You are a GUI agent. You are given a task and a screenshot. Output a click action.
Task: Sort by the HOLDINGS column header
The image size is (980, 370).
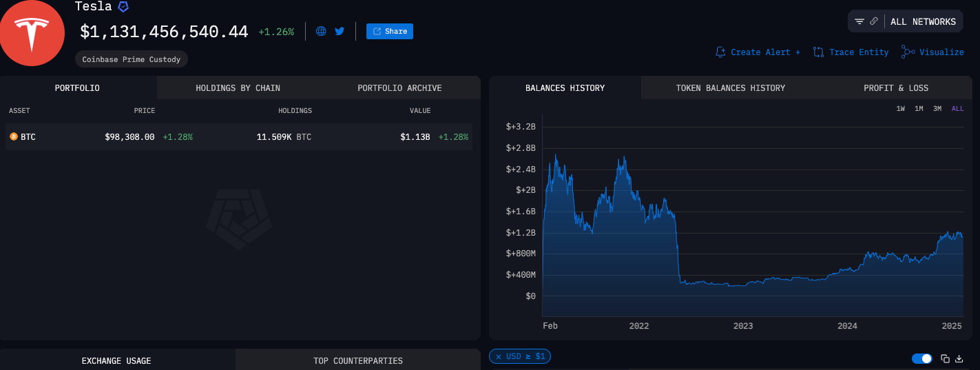pyautogui.click(x=295, y=110)
